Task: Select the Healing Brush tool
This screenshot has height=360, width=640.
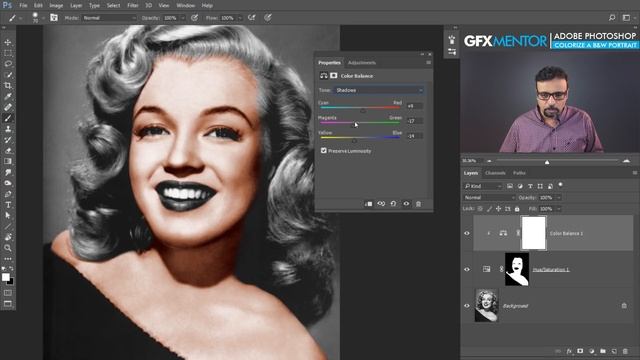Action: coord(8,107)
